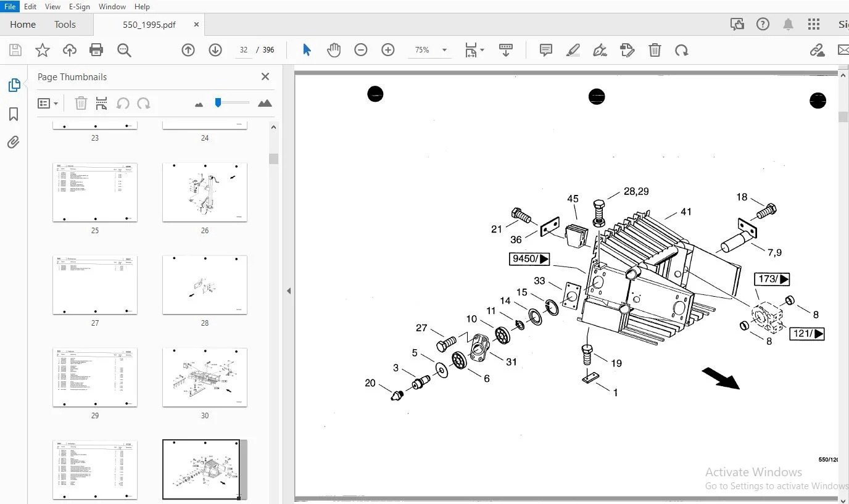Switch to the Home tab

23,25
